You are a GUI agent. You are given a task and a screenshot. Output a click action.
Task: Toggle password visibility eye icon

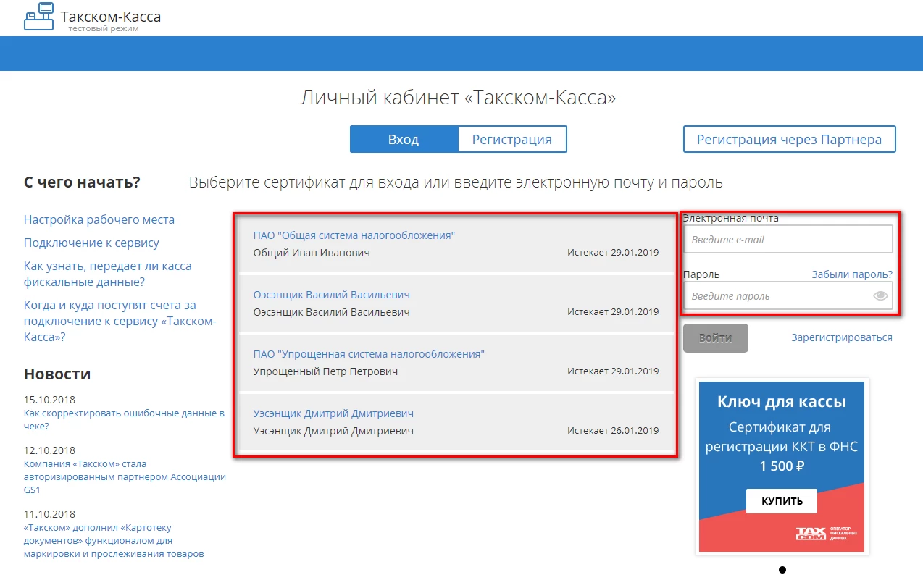(880, 295)
